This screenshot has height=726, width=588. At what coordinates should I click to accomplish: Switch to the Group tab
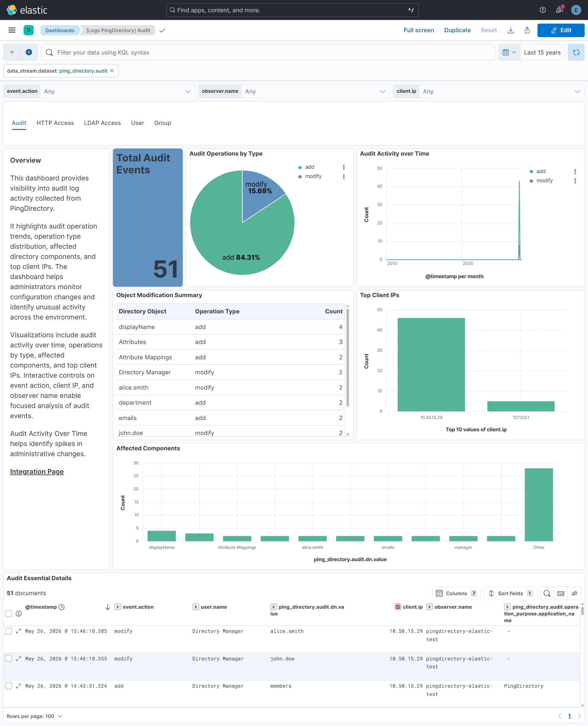(163, 123)
